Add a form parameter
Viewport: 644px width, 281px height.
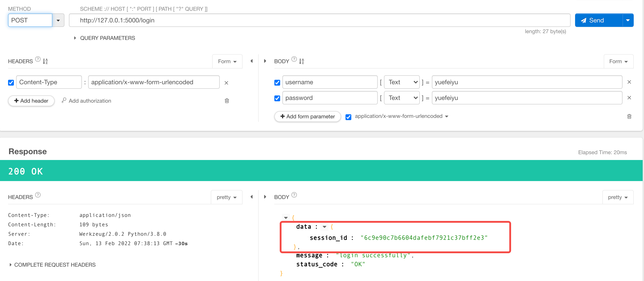tap(307, 117)
